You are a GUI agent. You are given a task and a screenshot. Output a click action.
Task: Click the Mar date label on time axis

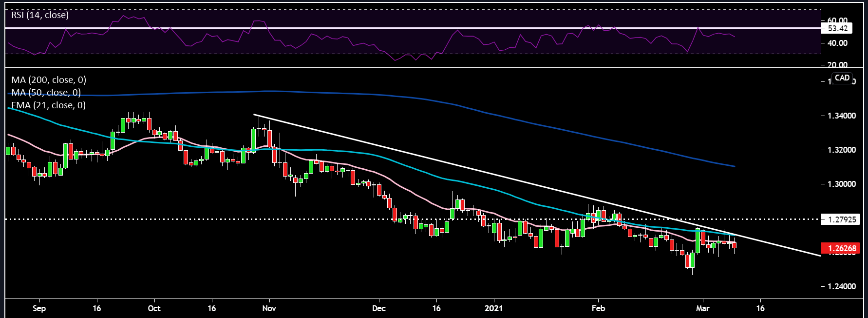703,308
